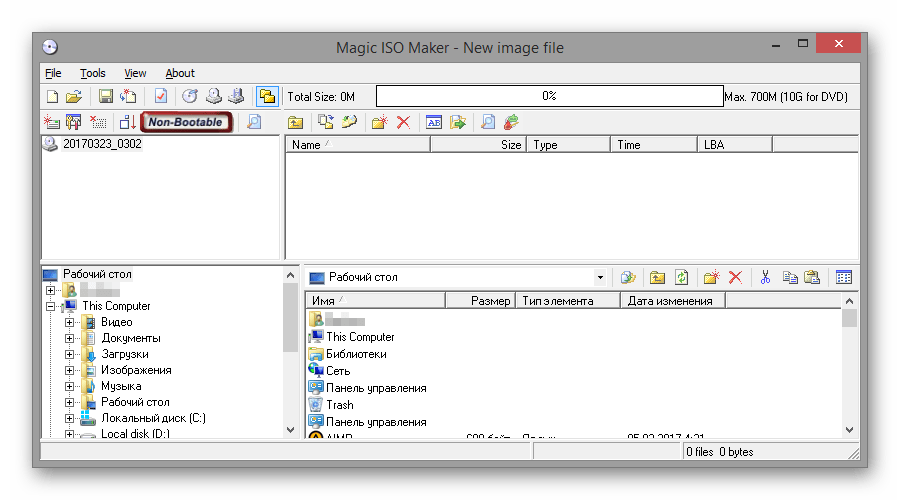Viewport: 900px width, 500px height.
Task: Click the scissors cut icon
Action: tap(765, 278)
